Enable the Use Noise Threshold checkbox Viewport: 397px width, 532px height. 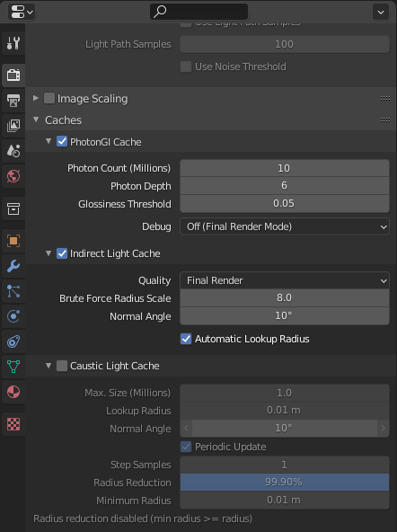click(x=186, y=66)
